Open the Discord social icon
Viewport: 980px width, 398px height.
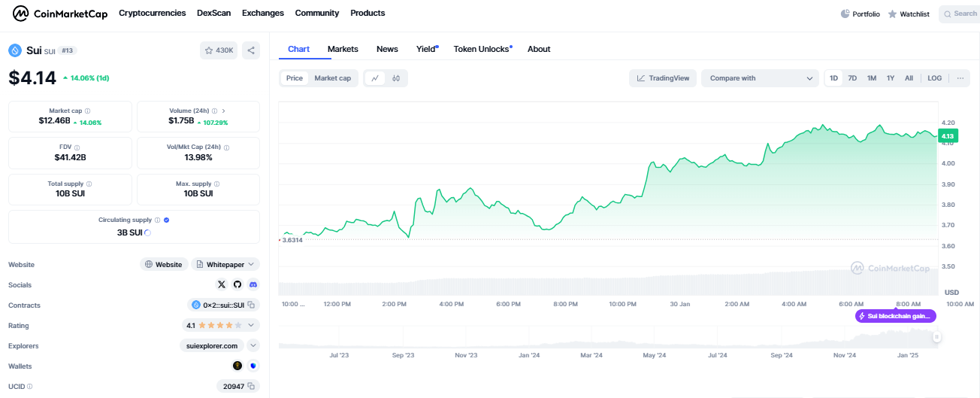[253, 284]
